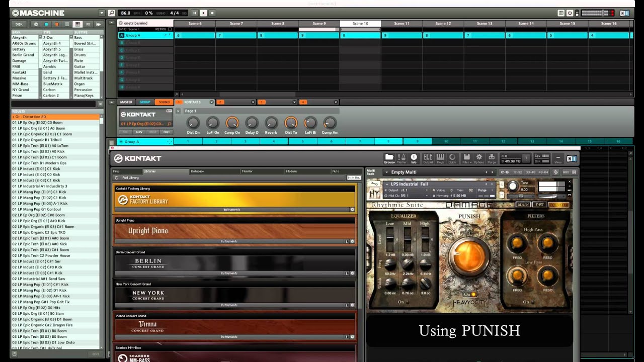
Task: Open Kontakt Files disk menu
Action: point(467,158)
